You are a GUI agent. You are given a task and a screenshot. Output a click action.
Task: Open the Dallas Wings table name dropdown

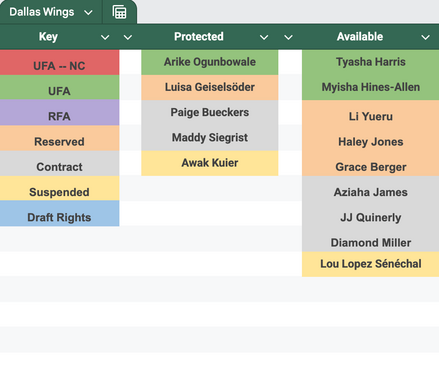88,13
